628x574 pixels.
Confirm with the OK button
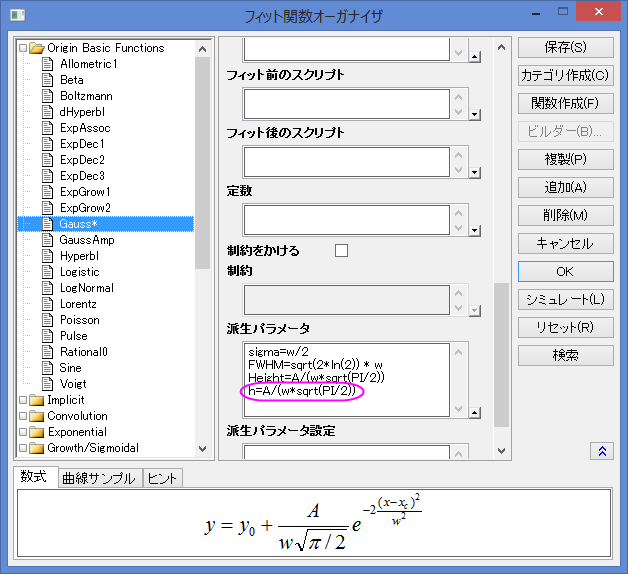[x=566, y=272]
